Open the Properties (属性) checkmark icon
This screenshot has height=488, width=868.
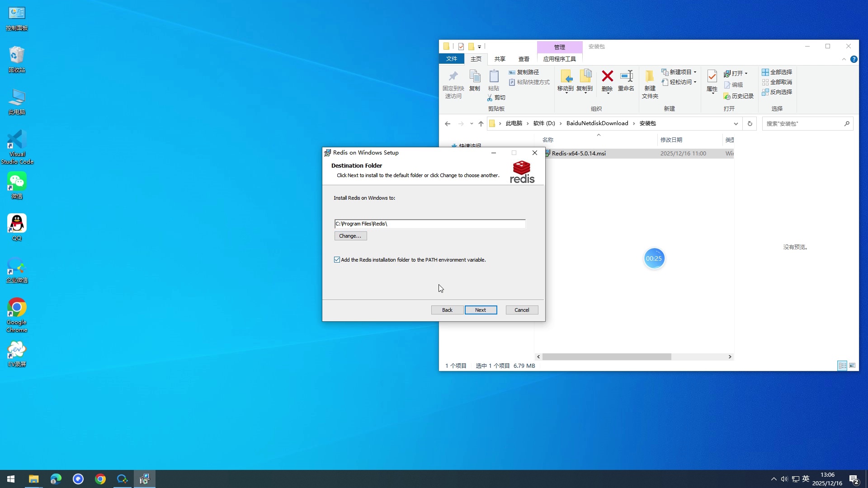pyautogui.click(x=712, y=77)
